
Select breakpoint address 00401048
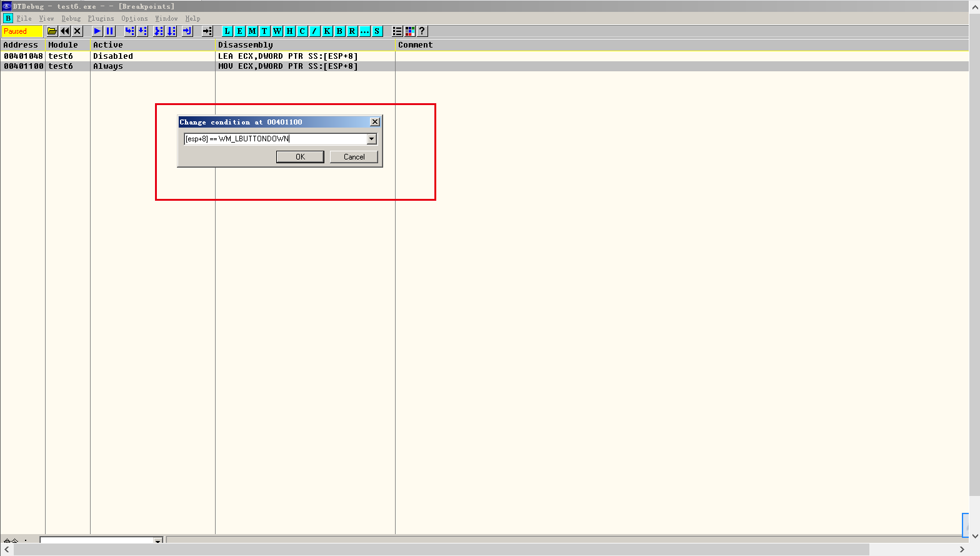[x=24, y=56]
